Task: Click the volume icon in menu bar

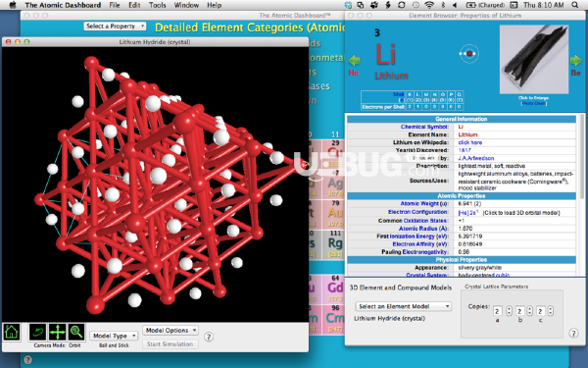Action: click(x=455, y=5)
